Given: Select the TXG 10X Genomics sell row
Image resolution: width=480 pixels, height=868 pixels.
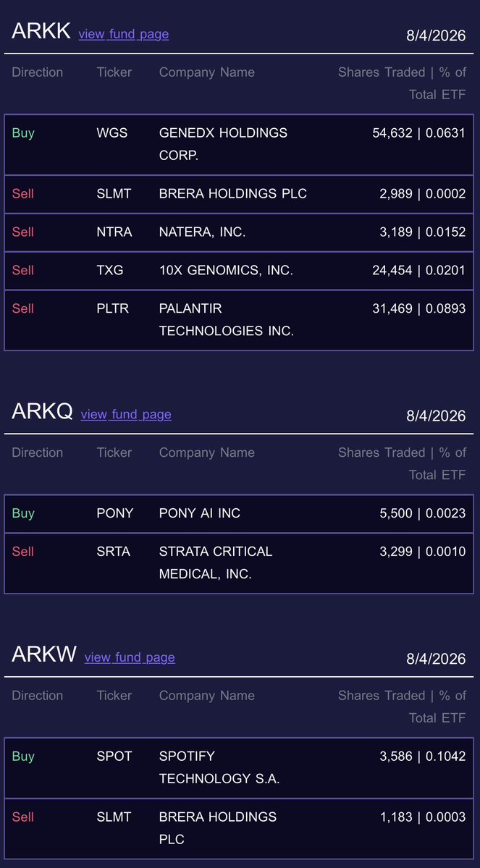Looking at the screenshot, I should (239, 271).
